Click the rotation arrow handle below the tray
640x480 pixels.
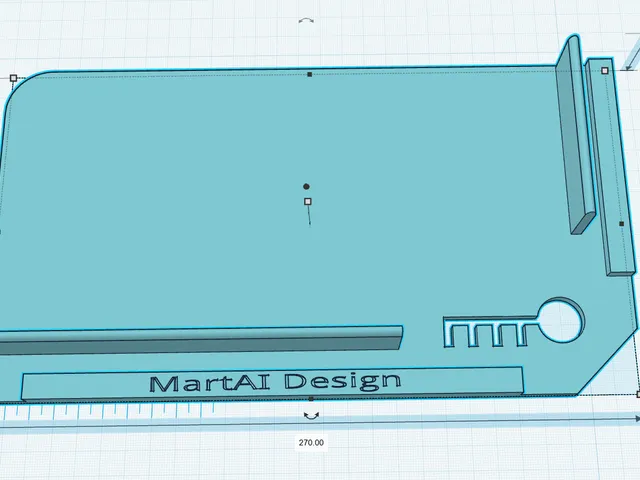coord(311,416)
